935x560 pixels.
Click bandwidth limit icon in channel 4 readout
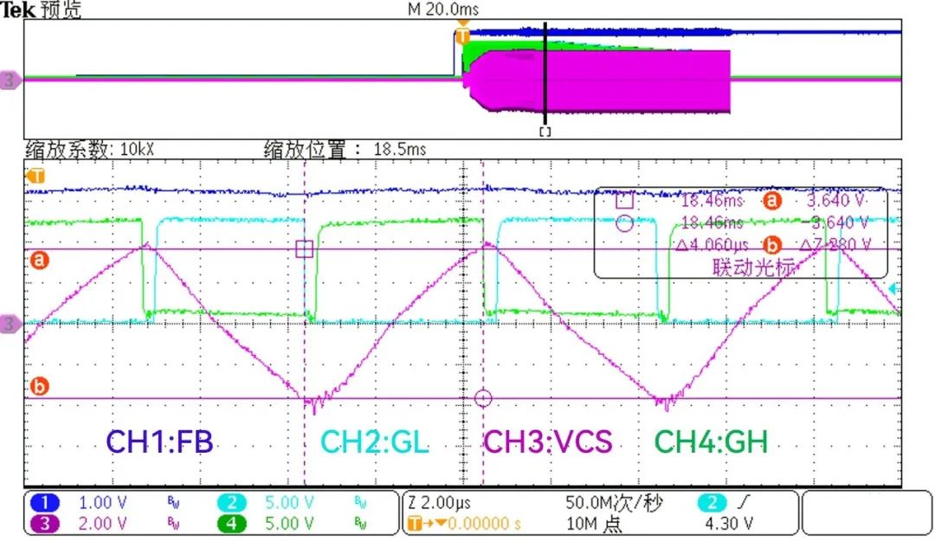tap(361, 524)
